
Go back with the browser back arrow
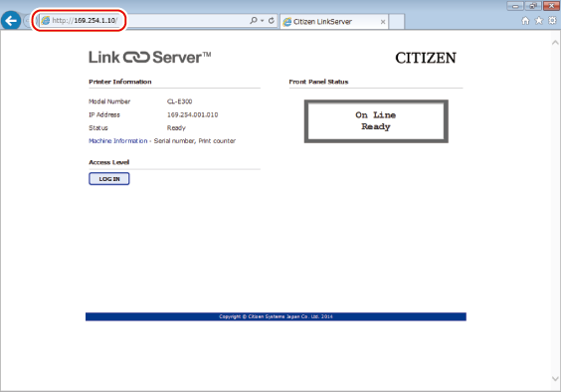pos(11,21)
